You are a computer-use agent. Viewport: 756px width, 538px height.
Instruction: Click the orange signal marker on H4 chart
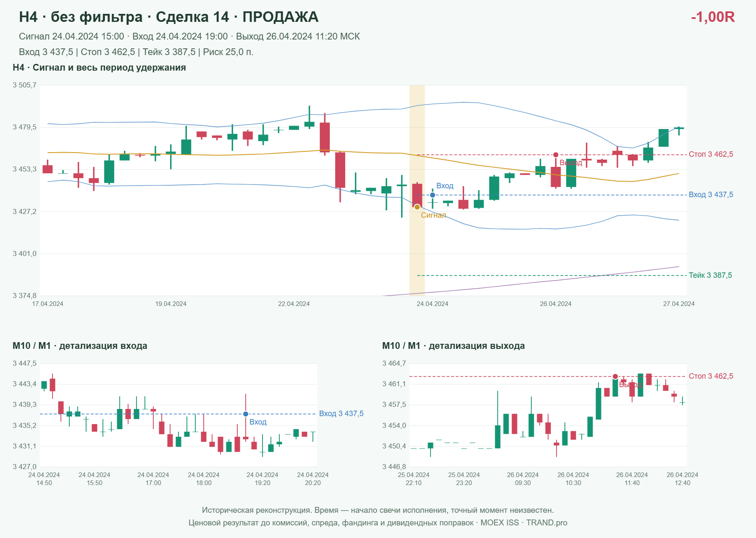coord(417,207)
